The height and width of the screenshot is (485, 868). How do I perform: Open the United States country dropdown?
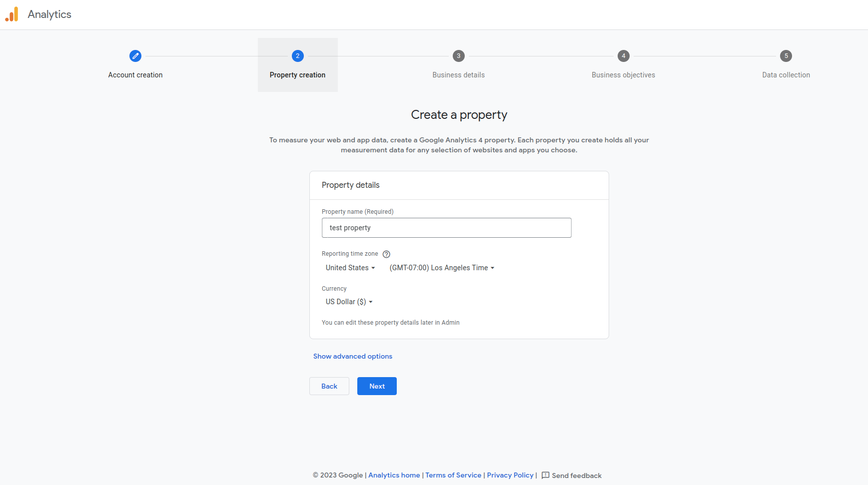pyautogui.click(x=350, y=268)
